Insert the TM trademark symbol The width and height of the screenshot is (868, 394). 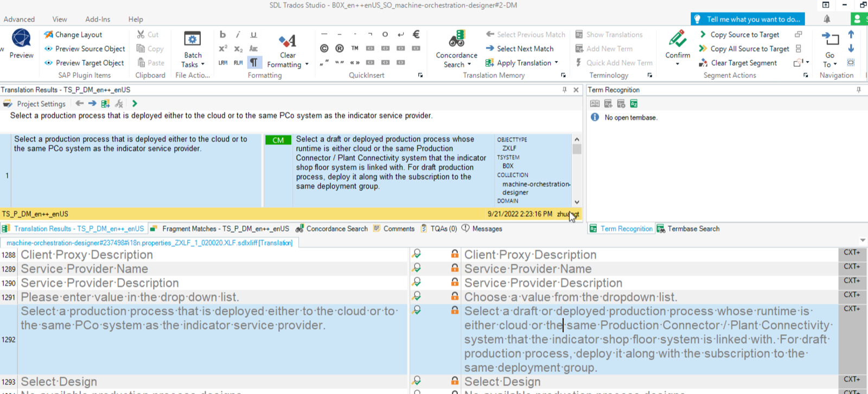pos(355,48)
